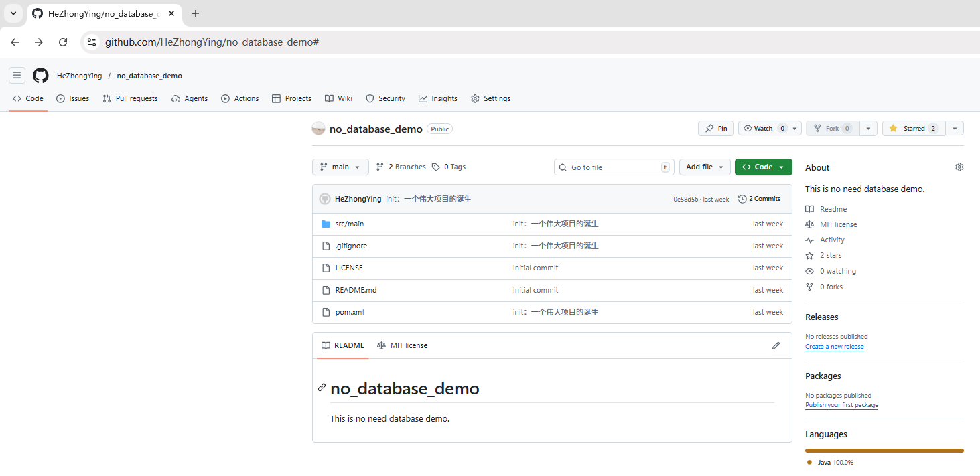Open the src/main folder
Viewport: 980px width, 476px height.
point(350,224)
